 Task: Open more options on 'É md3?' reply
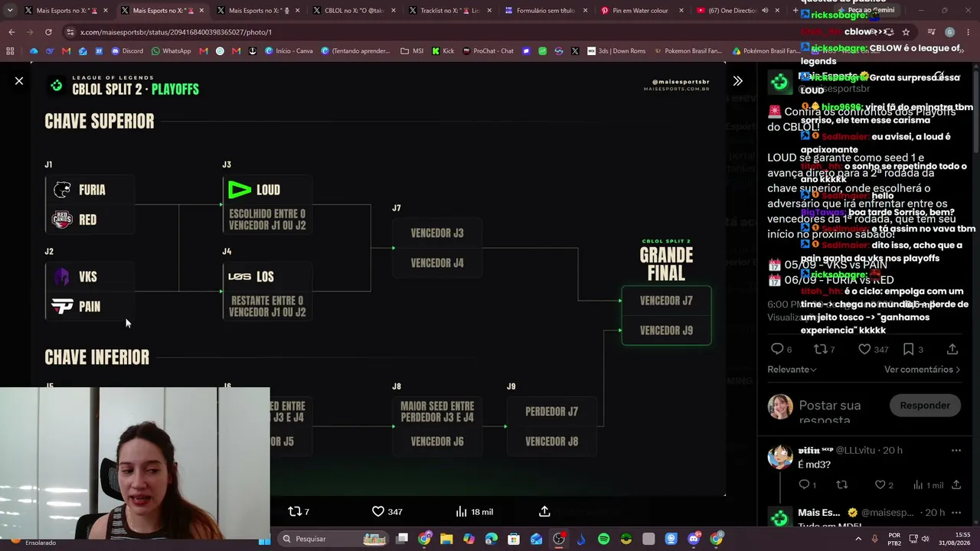click(955, 450)
